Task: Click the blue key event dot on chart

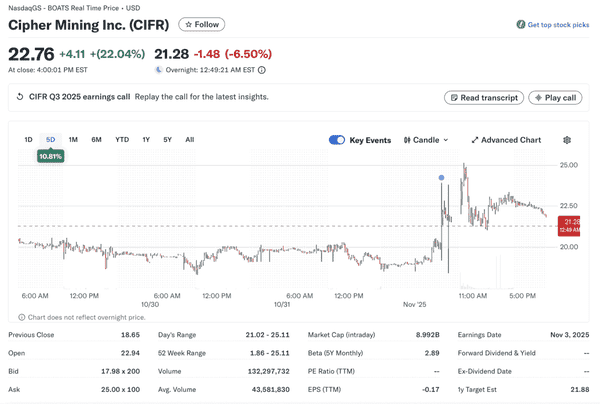Action: click(441, 178)
